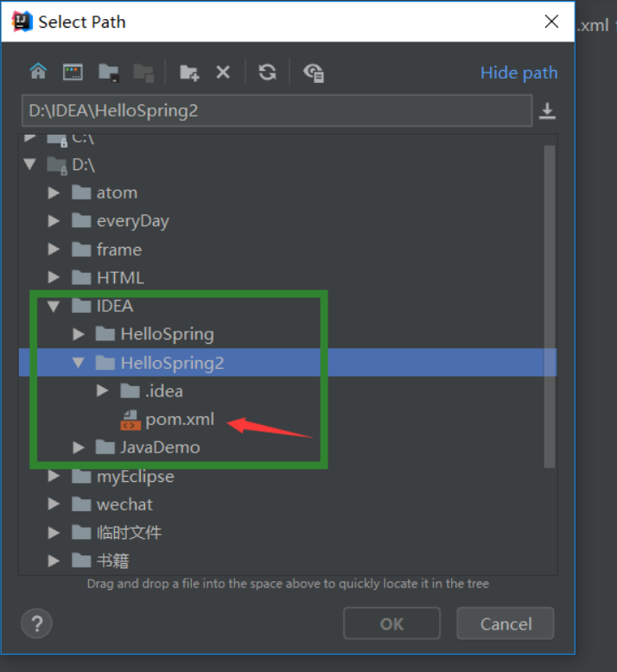Expand the everyDay folder
Screen dimensions: 617x672
click(x=54, y=221)
